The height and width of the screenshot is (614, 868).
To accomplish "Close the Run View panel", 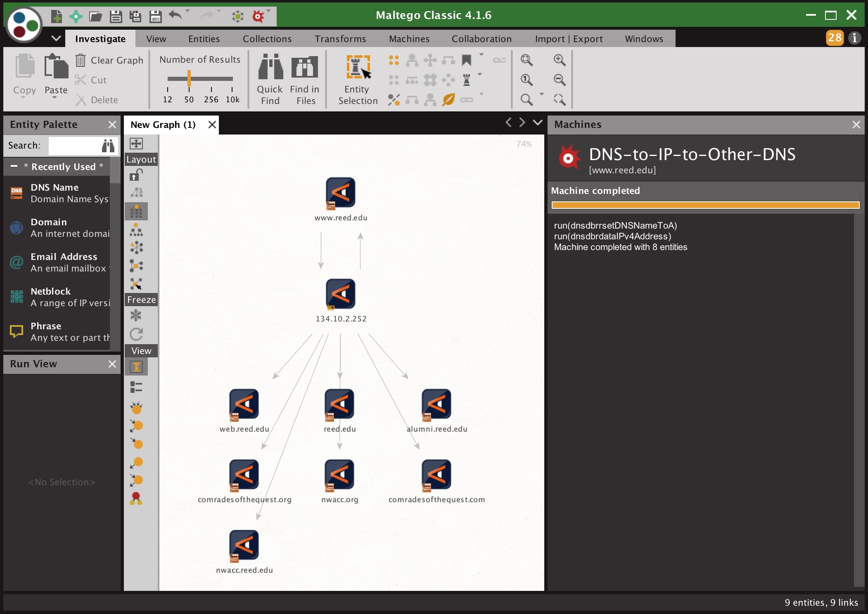I will (112, 364).
